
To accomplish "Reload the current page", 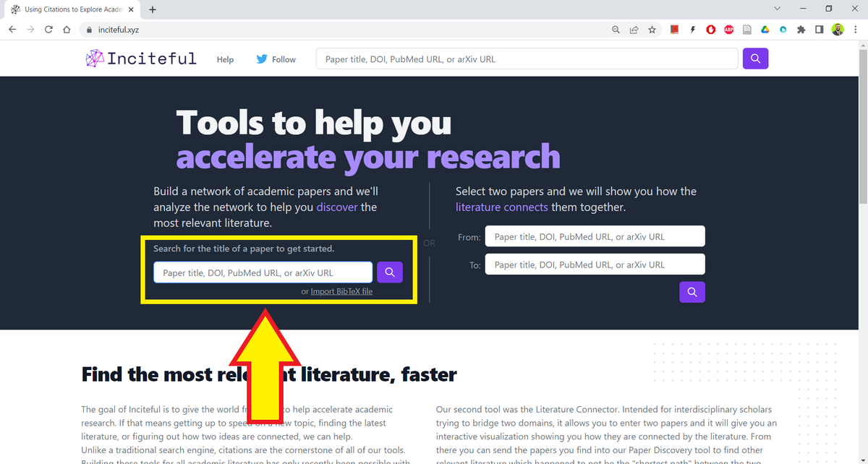I will click(x=48, y=30).
